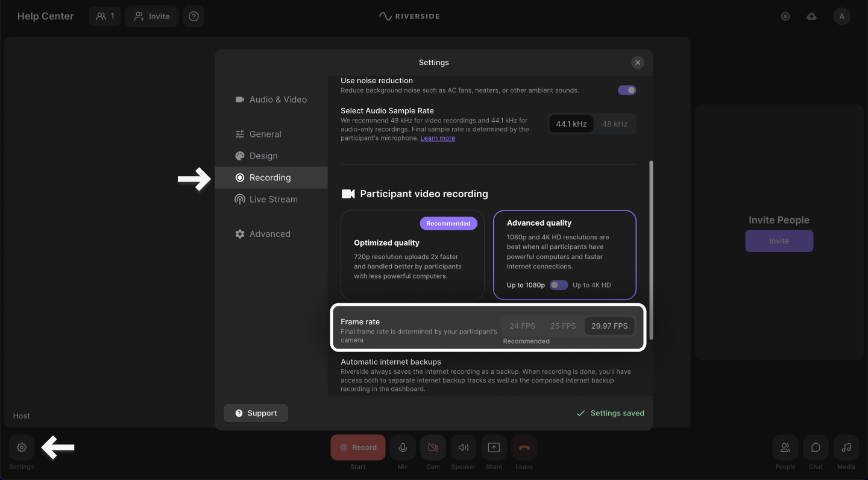Mute the microphone with Mic icon
Viewport: 868px width, 480px height.
403,447
